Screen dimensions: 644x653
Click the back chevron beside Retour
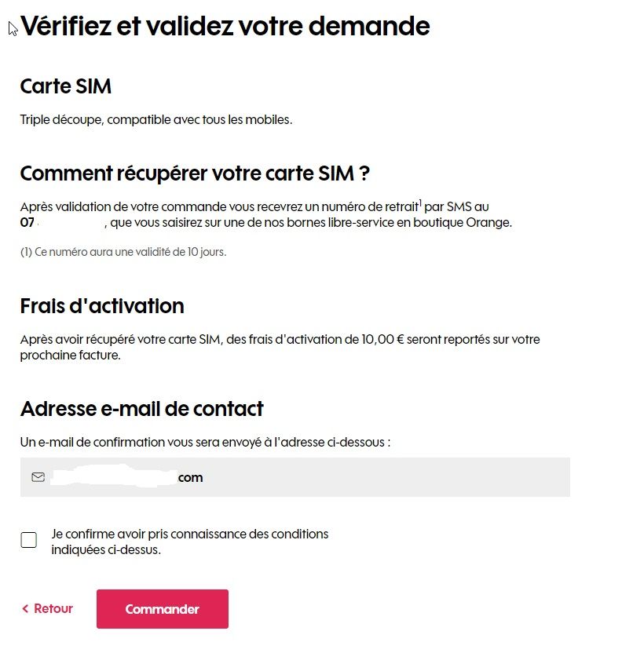pos(25,609)
